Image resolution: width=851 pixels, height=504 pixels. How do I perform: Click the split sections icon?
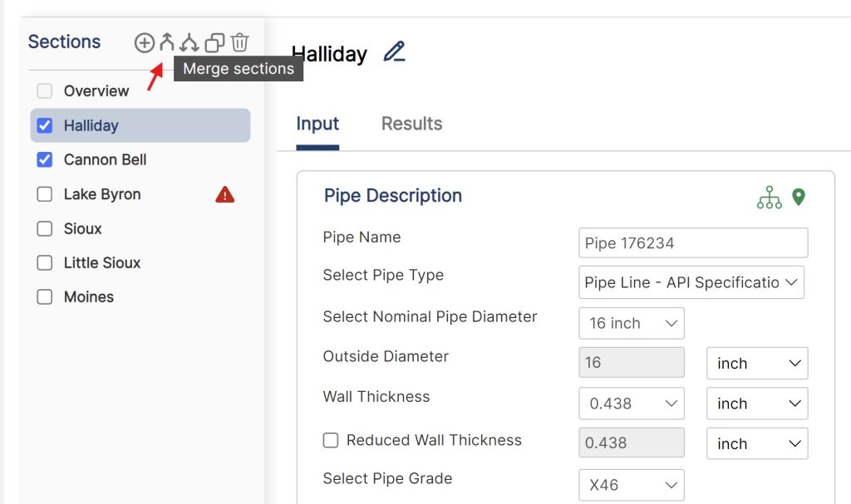[x=189, y=42]
